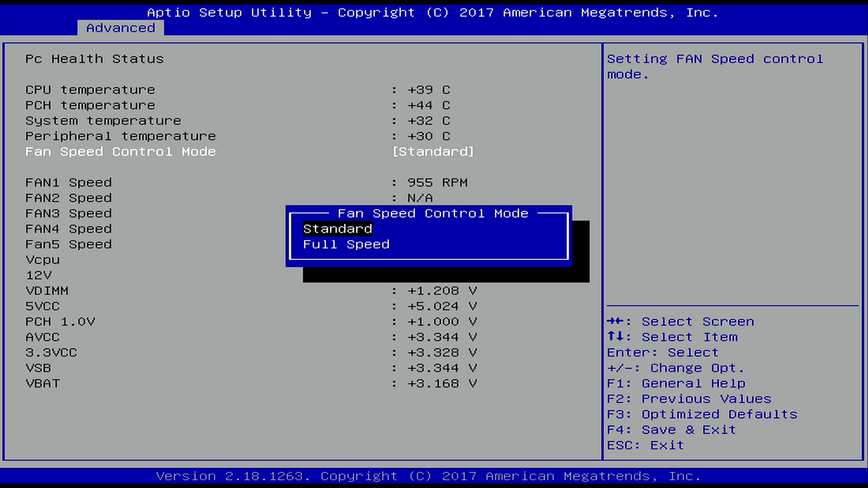
Task: Click the [Standard] fan mode value
Action: 433,152
